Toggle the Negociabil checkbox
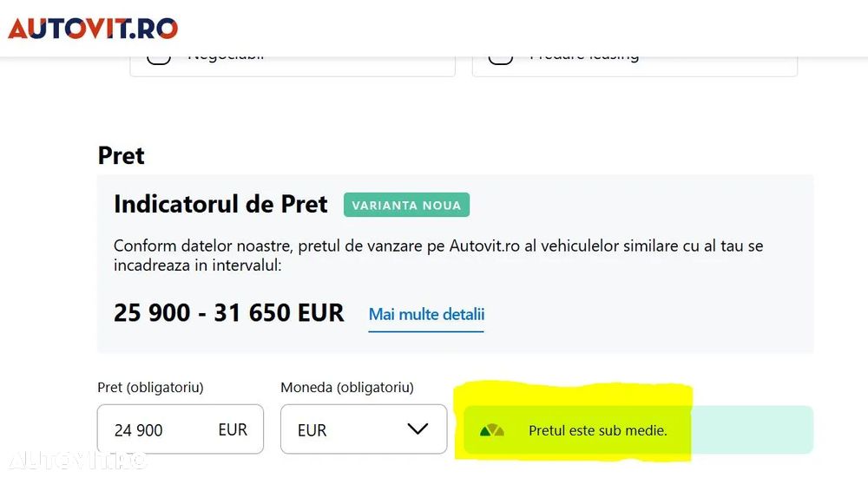 (158, 56)
